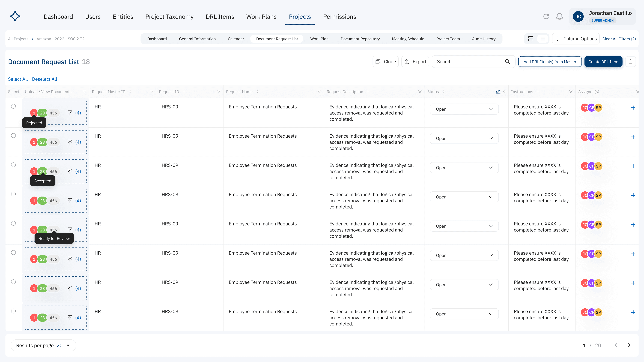Add assignee with plus icon in first row
The image size is (644, 362).
(x=633, y=108)
